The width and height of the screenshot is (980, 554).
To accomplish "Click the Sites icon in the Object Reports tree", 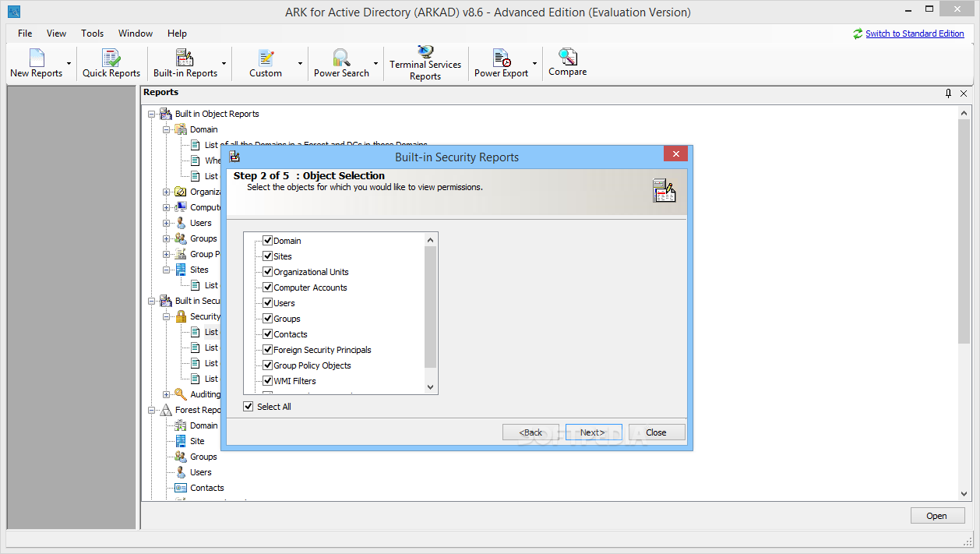I will (x=181, y=270).
